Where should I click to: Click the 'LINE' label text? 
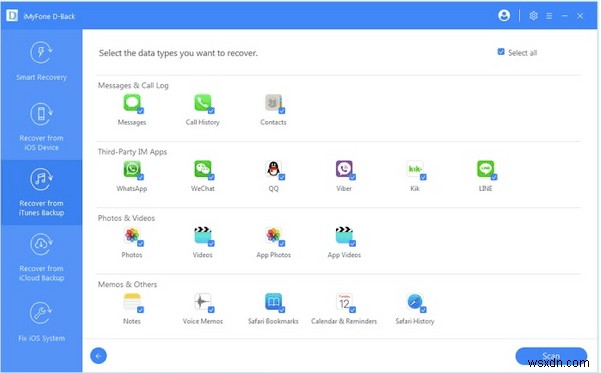point(485,189)
